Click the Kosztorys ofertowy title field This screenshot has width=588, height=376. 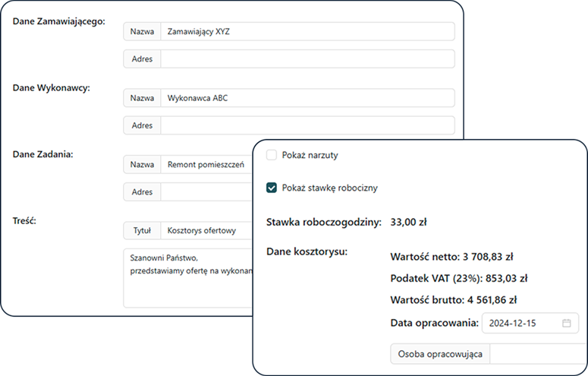(205, 231)
